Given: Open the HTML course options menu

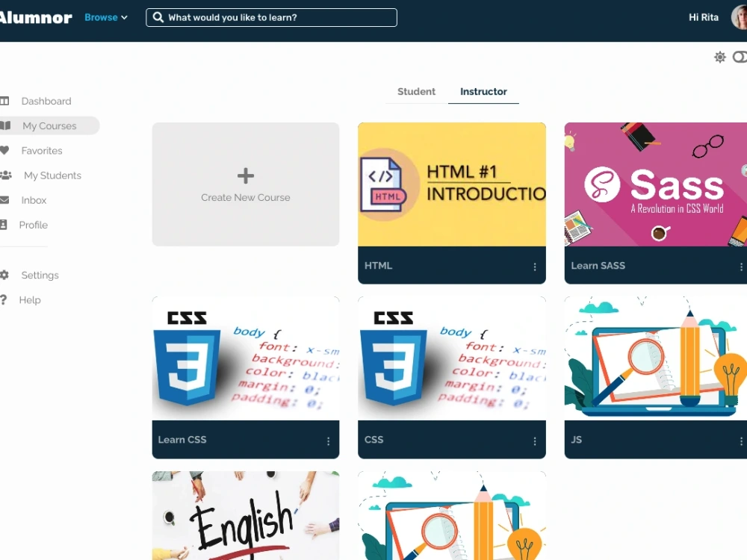Looking at the screenshot, I should 535,267.
